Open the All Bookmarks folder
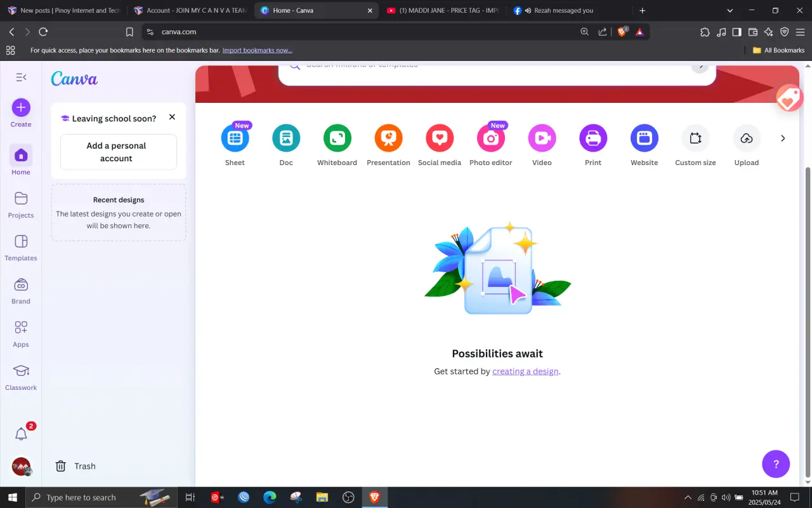Viewport: 812px width, 508px height. pos(778,50)
